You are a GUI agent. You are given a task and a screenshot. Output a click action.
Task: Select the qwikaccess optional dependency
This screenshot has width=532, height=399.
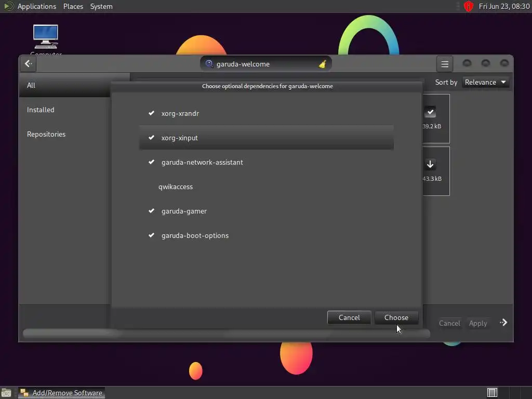[267, 187]
